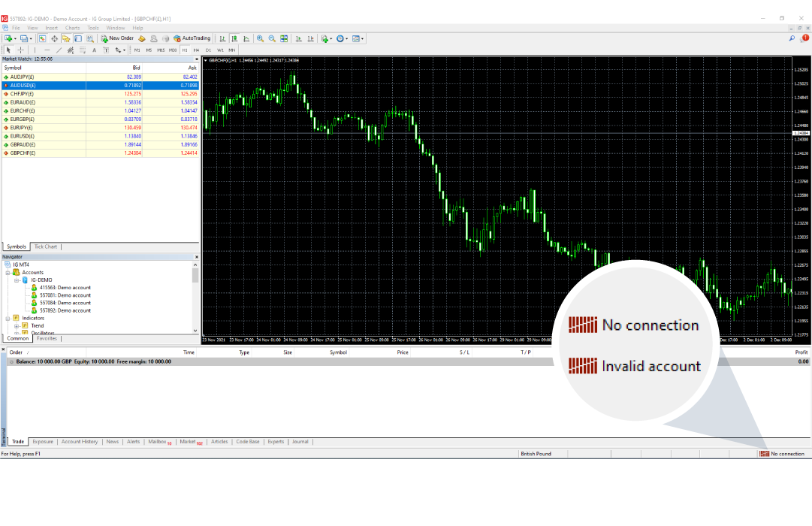Switch chart to Candlesticks style
Viewport: 812px width, 526px height.
point(234,38)
